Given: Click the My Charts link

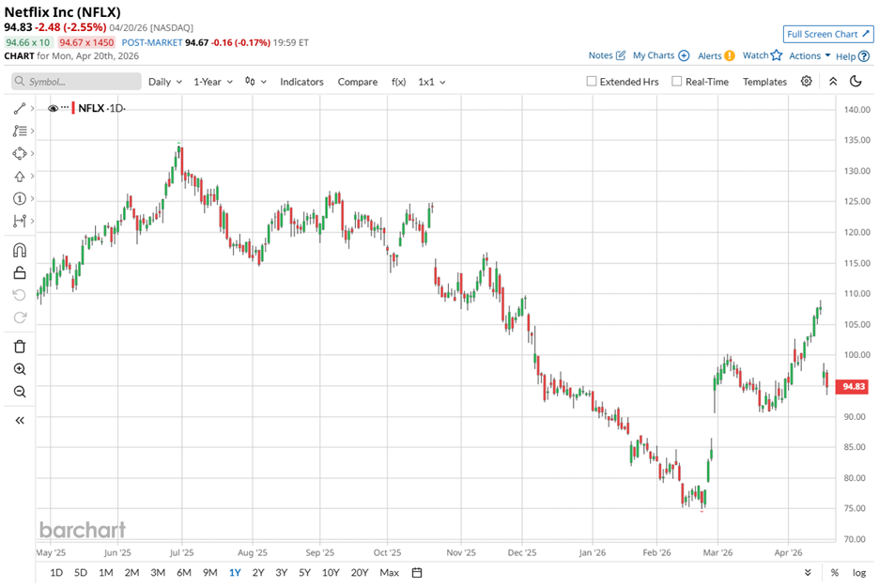Looking at the screenshot, I should (654, 55).
